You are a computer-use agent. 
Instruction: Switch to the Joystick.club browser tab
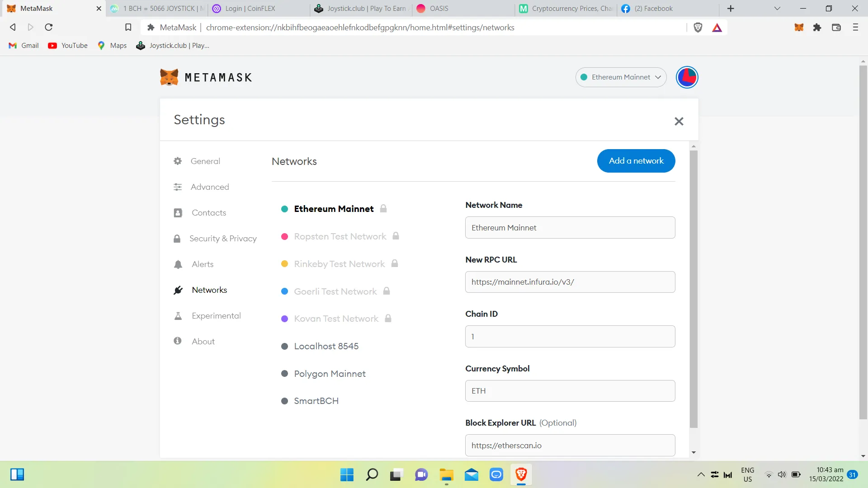click(x=362, y=9)
